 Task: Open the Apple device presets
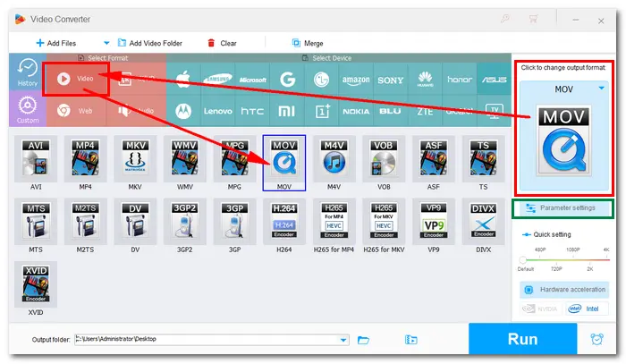tap(183, 80)
